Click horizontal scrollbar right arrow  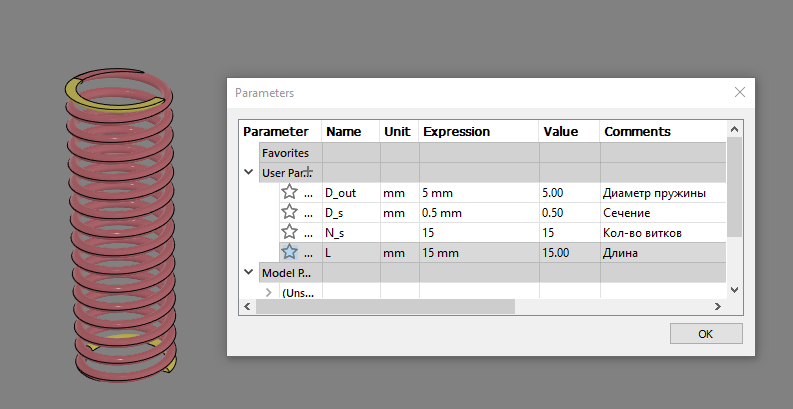[718, 306]
